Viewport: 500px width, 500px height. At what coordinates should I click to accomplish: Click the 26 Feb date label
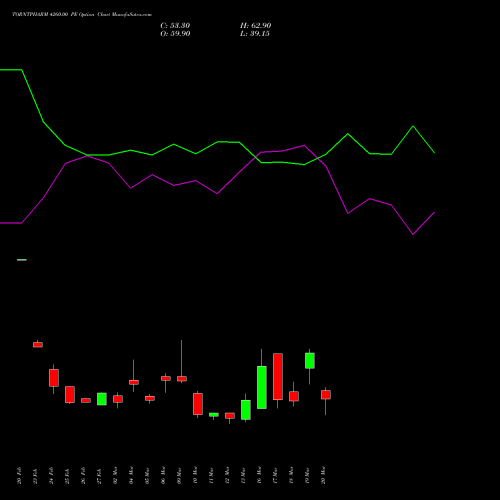[83, 475]
